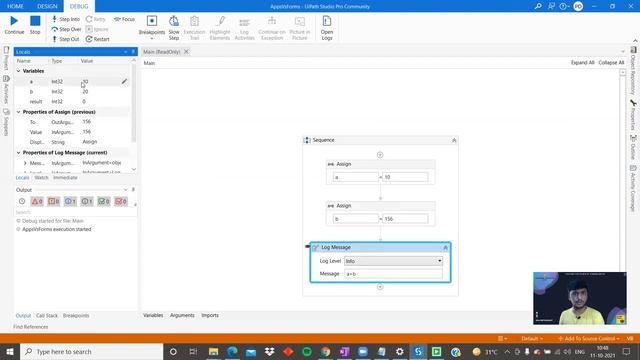Click the add activity plus at Sequence top
The image size is (640, 360).
coord(380,155)
